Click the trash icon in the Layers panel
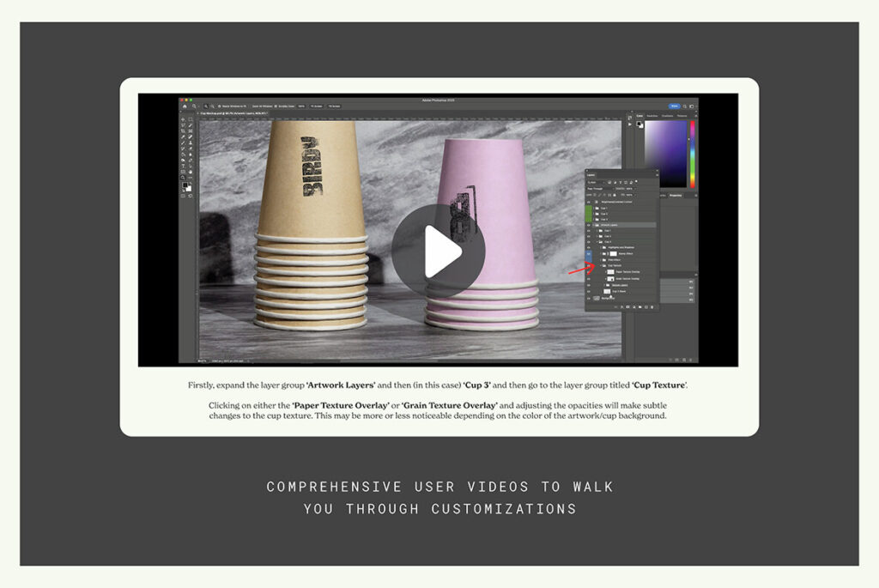879x588 pixels. click(x=652, y=306)
